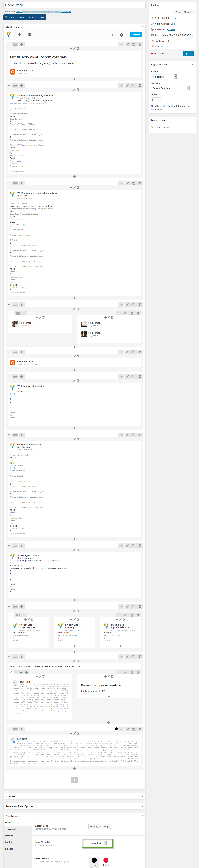Clone the Our Favourites Woocommerce Slider row

134,435
